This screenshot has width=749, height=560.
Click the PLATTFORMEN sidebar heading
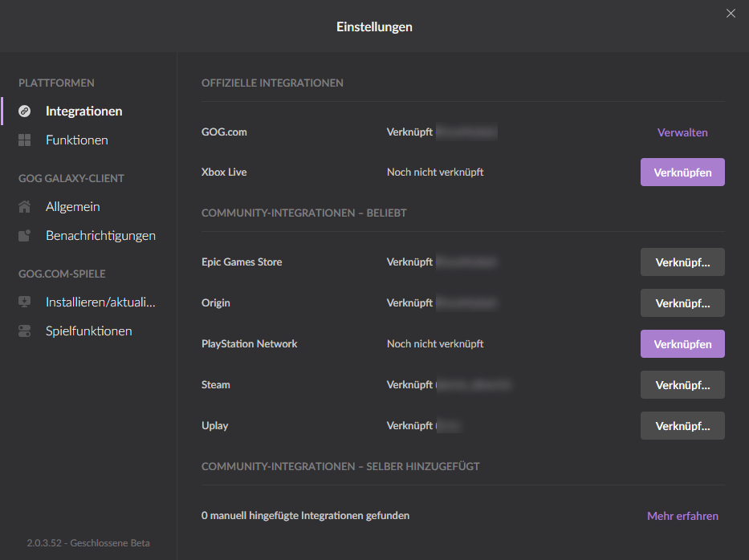click(x=56, y=83)
